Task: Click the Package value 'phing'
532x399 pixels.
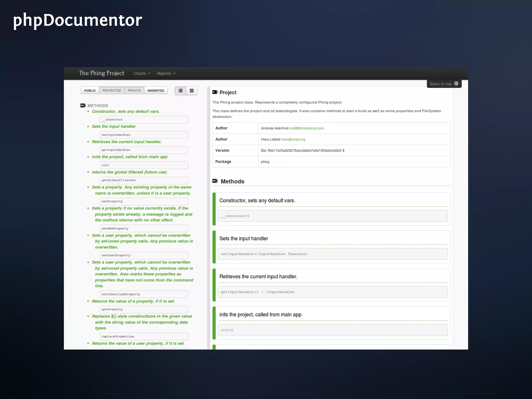Action: (265, 162)
